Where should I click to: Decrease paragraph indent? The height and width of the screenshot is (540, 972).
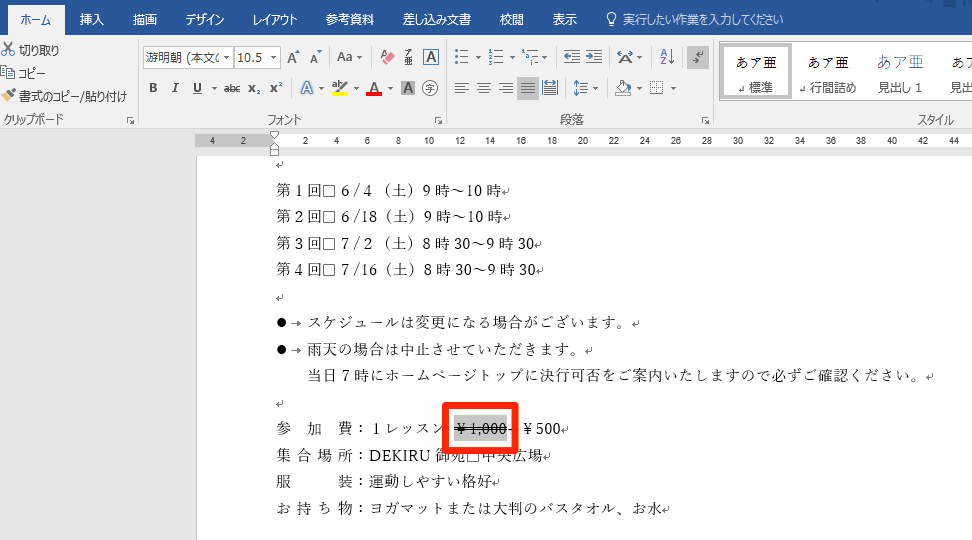pyautogui.click(x=572, y=58)
